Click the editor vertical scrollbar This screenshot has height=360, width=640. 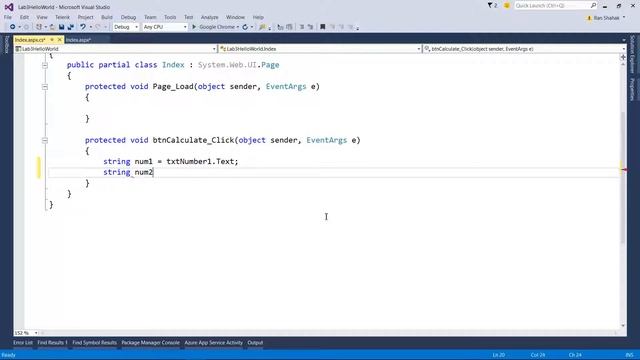[x=623, y=178]
